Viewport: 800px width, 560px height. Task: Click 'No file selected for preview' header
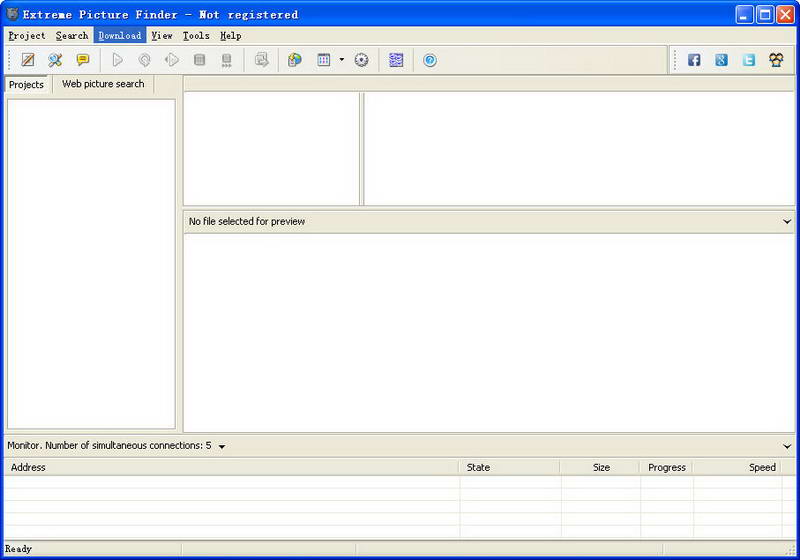coord(247,221)
